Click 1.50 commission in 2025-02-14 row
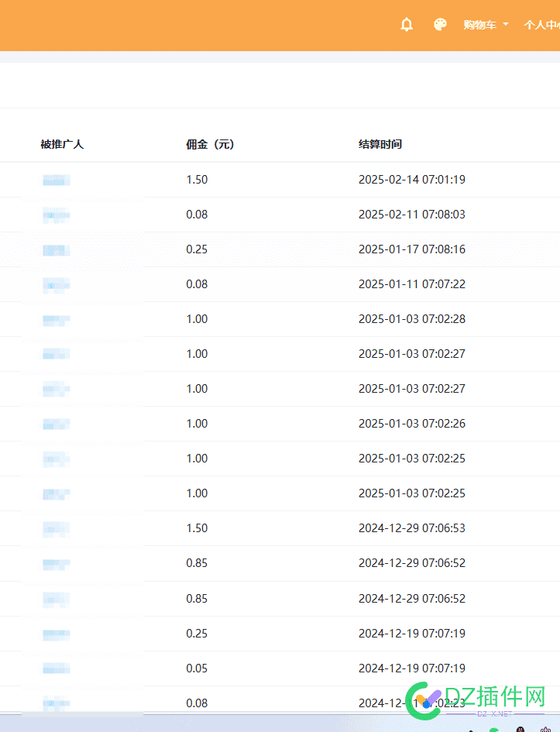560x732 pixels. [197, 180]
